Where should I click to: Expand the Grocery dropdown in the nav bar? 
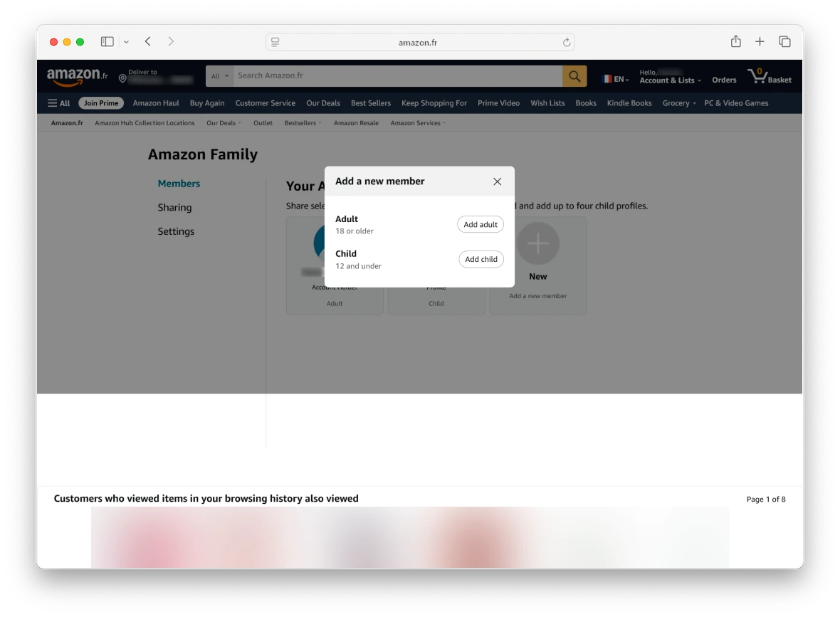tap(679, 103)
